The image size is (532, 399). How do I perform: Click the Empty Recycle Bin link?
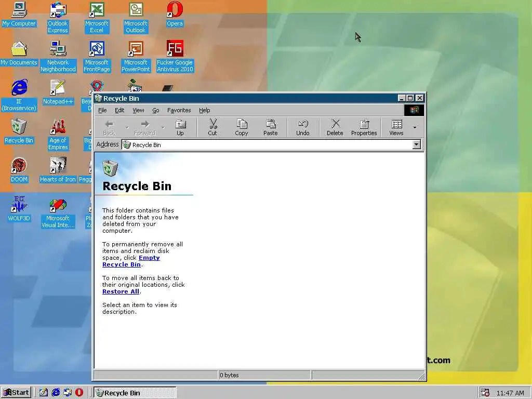pos(131,261)
